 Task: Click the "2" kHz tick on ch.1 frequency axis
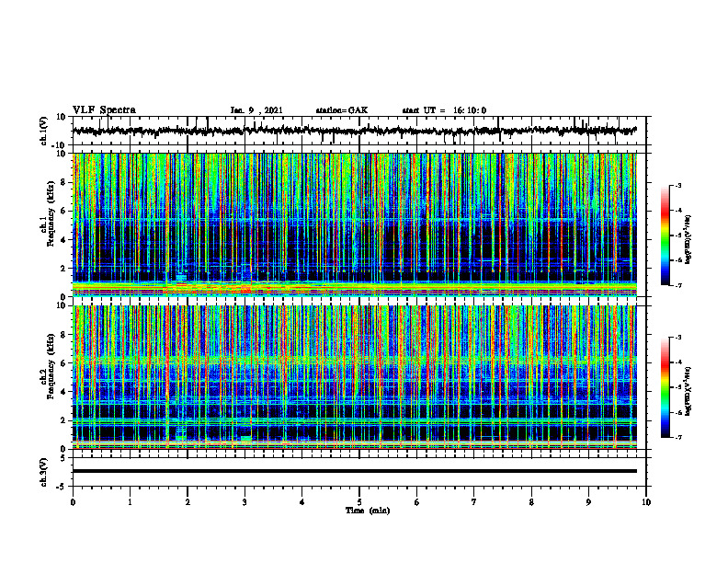63,269
